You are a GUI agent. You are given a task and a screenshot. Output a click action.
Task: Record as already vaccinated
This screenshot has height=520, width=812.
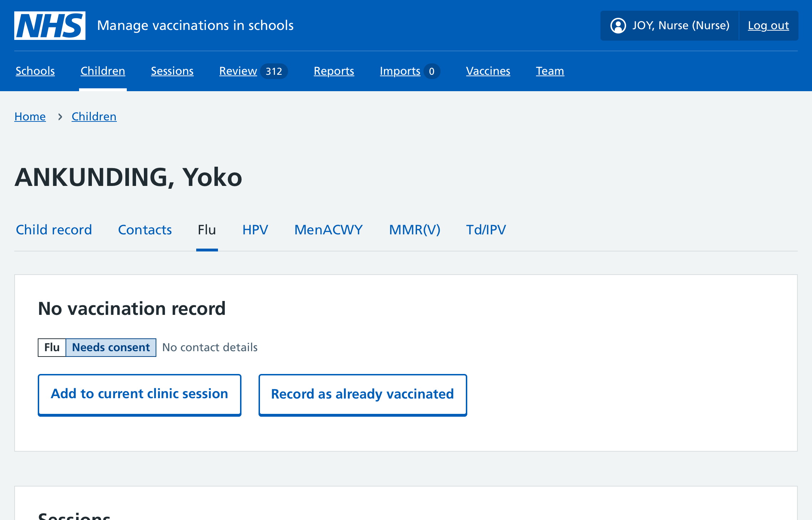pyautogui.click(x=363, y=395)
